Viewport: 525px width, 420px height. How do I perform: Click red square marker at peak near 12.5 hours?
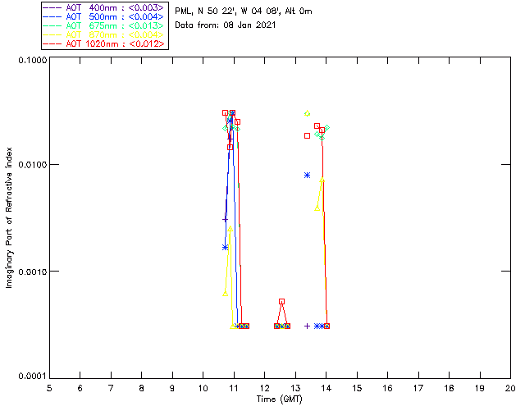[282, 302]
